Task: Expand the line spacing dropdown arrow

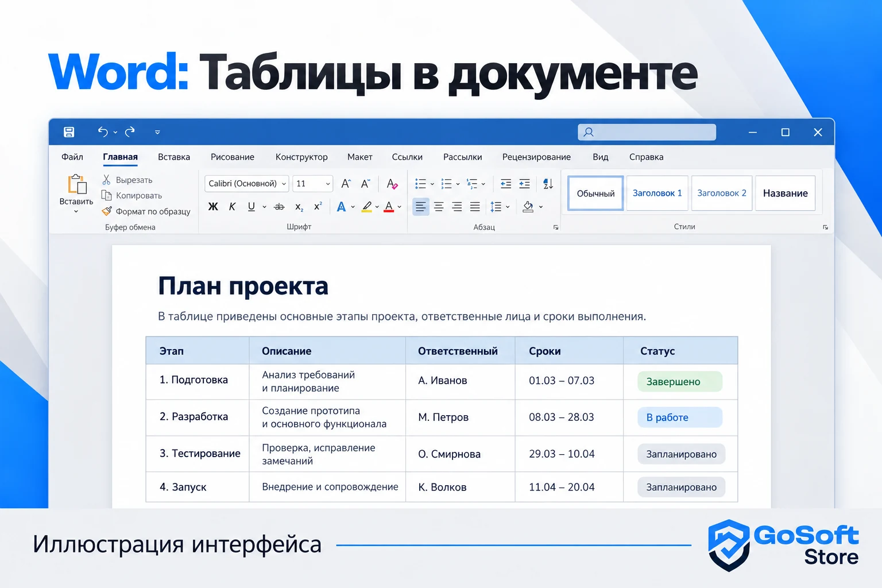Action: pos(508,207)
